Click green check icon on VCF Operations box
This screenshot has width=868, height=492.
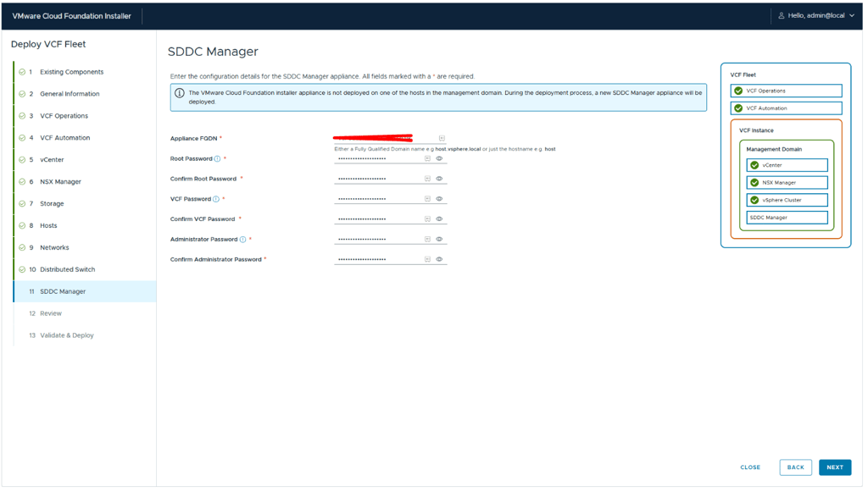pos(738,91)
